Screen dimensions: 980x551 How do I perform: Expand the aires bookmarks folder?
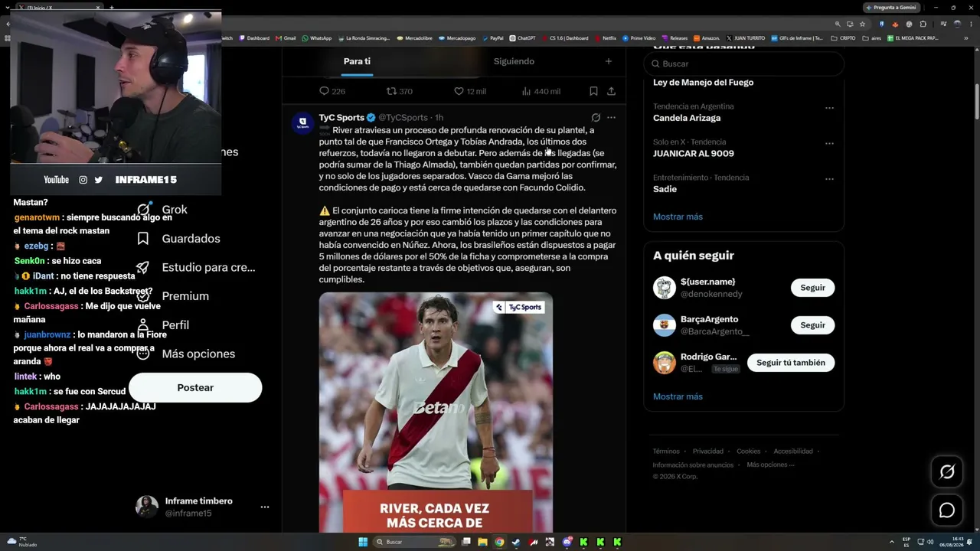pyautogui.click(x=872, y=38)
